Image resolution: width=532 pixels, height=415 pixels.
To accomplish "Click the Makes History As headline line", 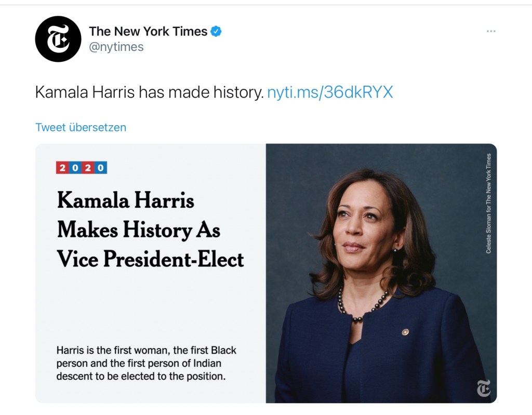I will 138,230.
